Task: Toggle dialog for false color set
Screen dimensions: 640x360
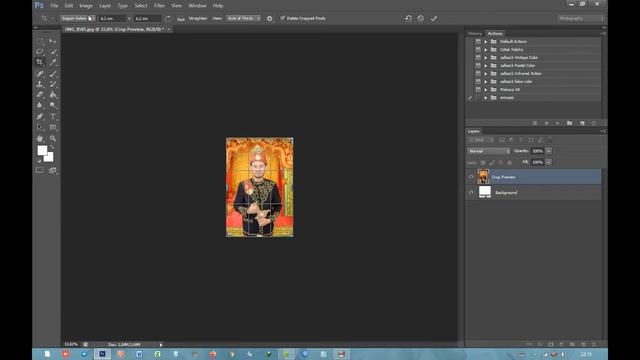Action: [478, 82]
